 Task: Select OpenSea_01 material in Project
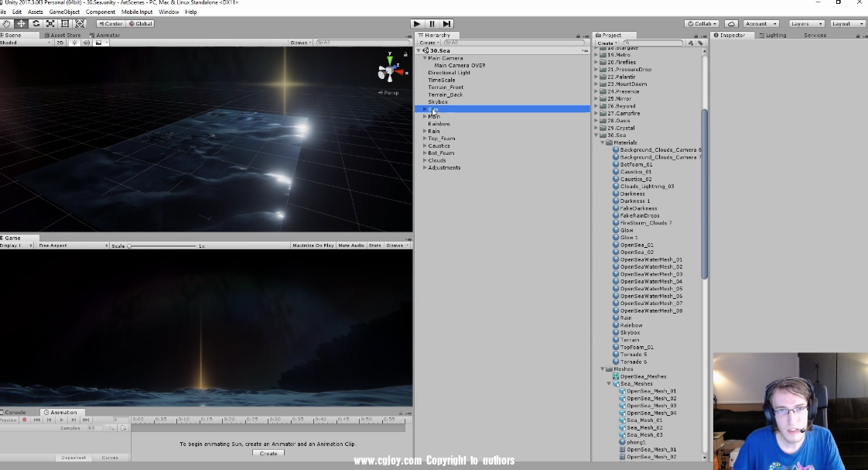(637, 245)
